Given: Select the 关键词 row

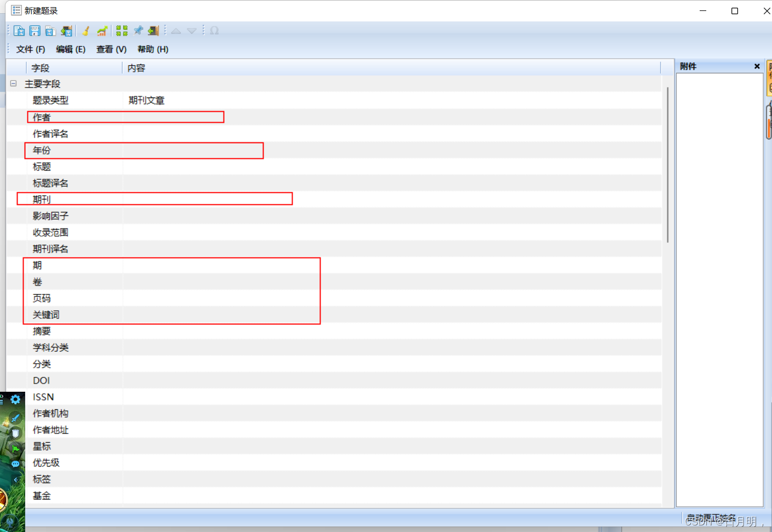Looking at the screenshot, I should click(334, 314).
